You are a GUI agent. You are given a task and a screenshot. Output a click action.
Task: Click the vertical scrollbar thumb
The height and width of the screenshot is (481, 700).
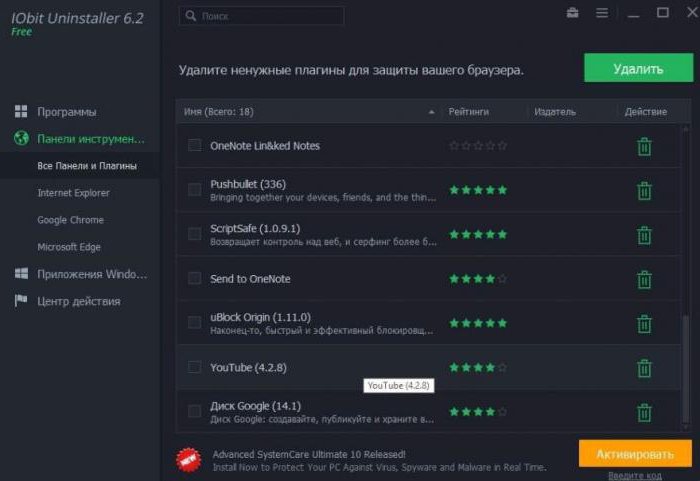[x=685, y=368]
